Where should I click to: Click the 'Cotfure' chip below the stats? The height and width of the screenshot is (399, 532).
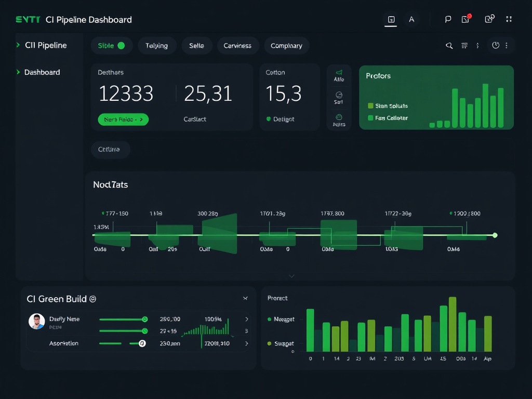110,149
